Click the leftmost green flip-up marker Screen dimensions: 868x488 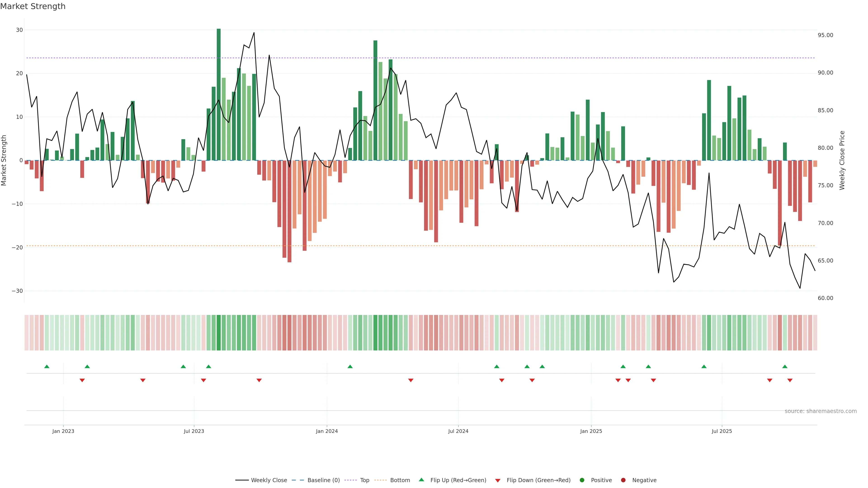[47, 366]
